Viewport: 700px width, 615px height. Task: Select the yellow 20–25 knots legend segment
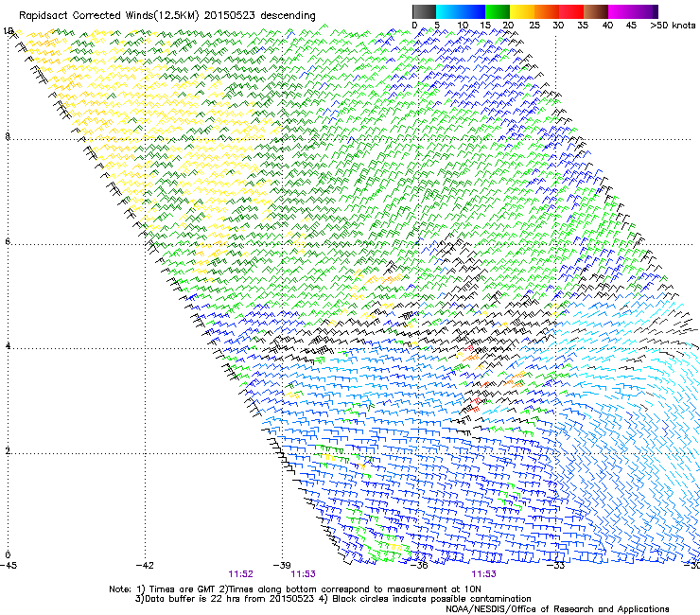522,11
